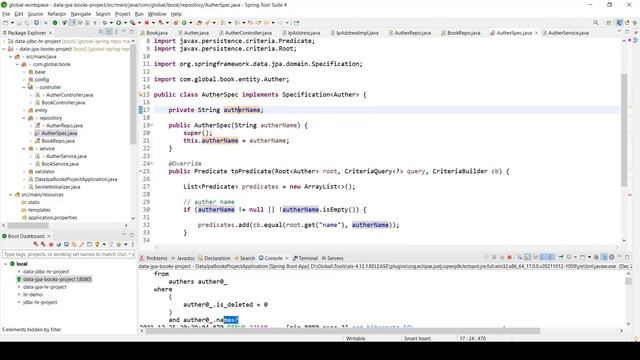
Task: Select data-jpa-hr-project in Boot Dashboard
Action: tap(44, 287)
